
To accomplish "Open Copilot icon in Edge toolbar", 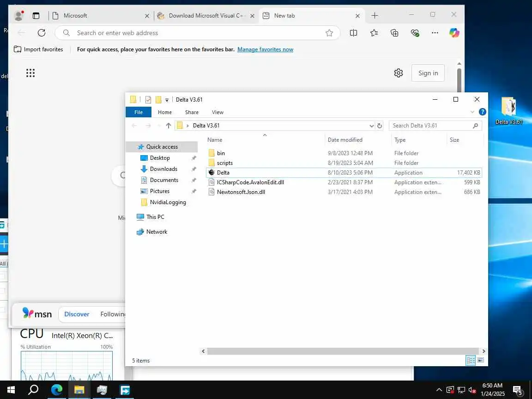I will click(x=454, y=33).
